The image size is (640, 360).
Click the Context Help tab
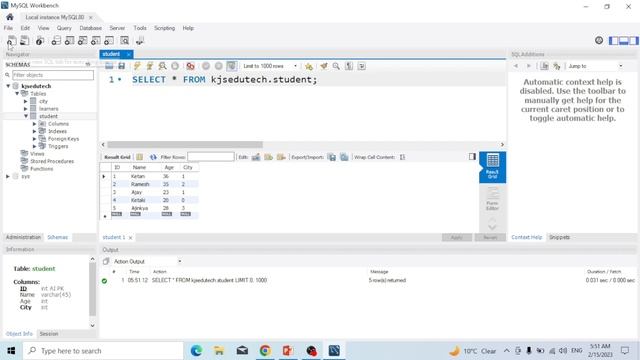click(x=527, y=237)
